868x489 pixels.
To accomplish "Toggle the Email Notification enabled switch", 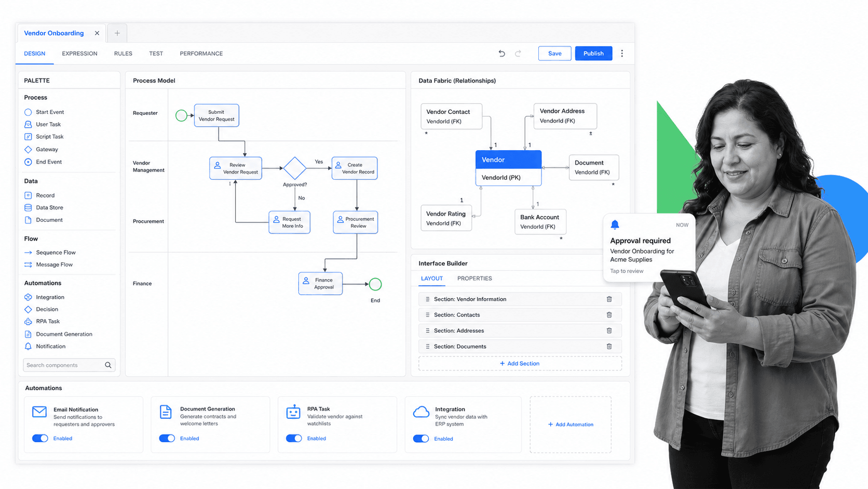I will 40,439.
